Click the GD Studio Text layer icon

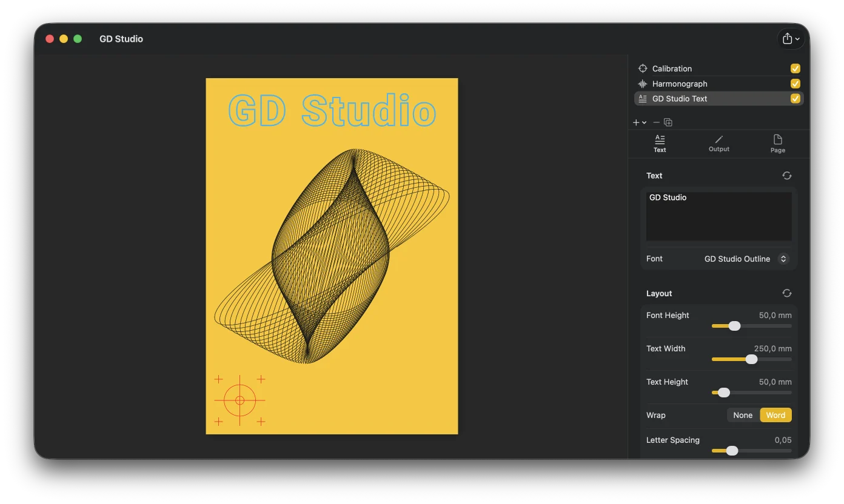643,99
